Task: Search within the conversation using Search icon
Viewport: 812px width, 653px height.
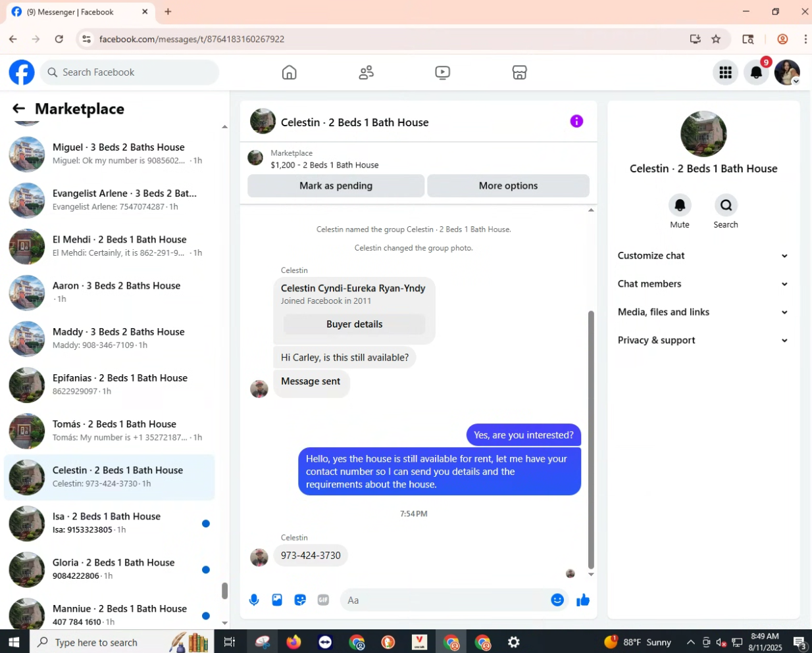Action: tap(726, 205)
